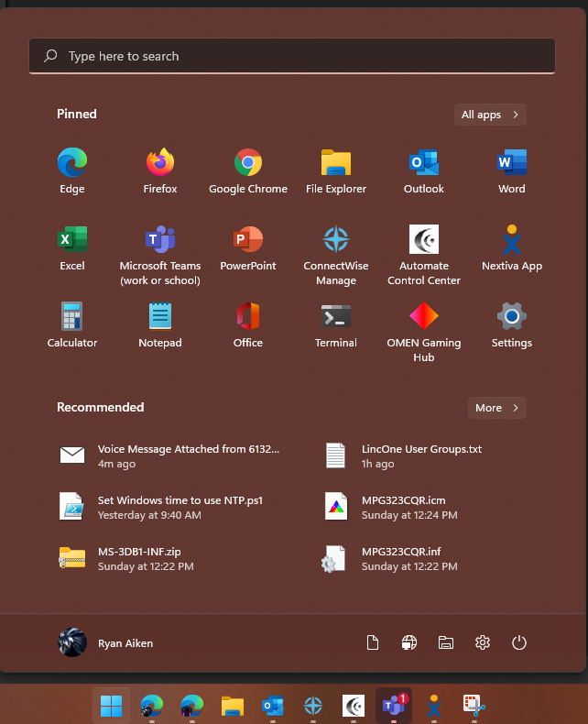Open the Nextiva App pinned app

tap(512, 248)
